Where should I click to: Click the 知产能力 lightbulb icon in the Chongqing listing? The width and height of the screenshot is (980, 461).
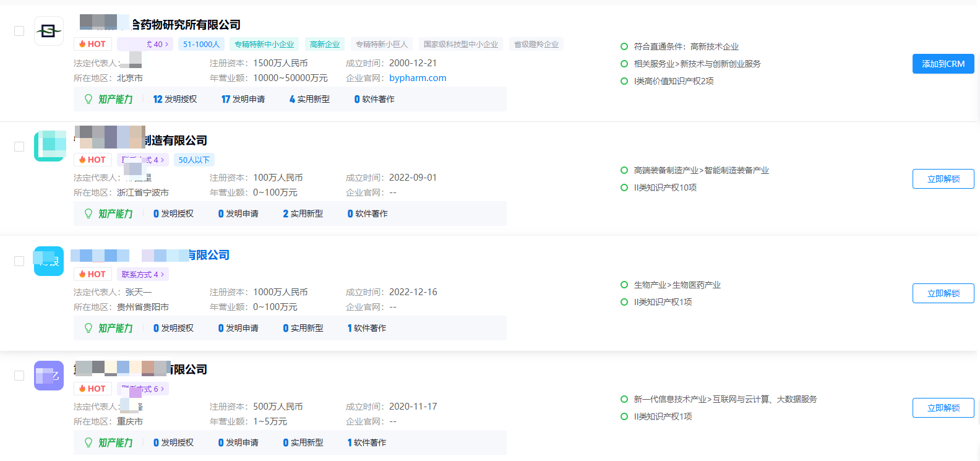(88, 442)
